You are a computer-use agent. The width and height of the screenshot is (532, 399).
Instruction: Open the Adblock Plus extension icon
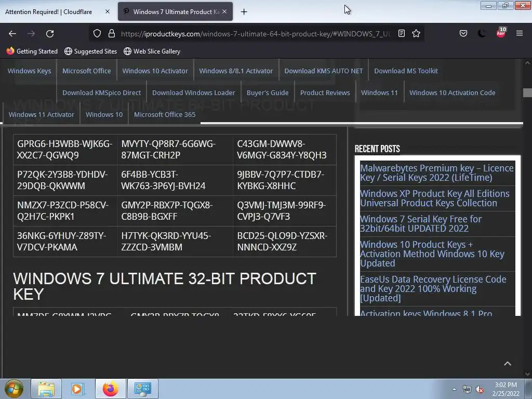tap(501, 33)
